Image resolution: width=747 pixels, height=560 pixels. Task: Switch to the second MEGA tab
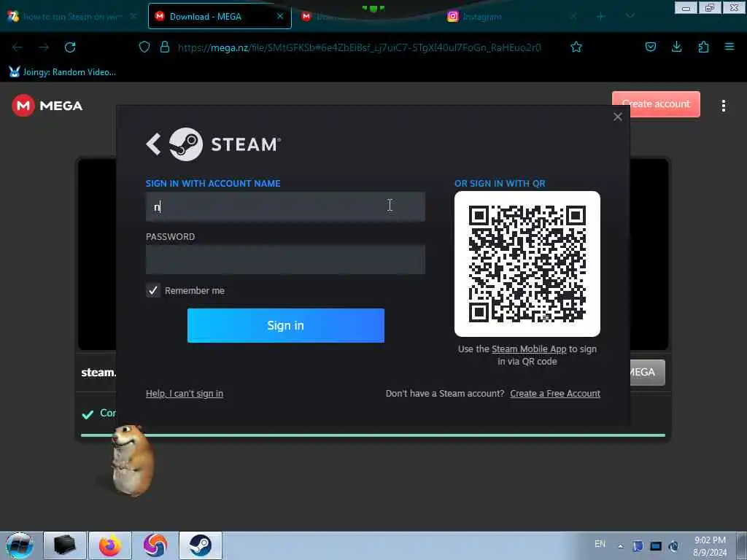coord(367,17)
